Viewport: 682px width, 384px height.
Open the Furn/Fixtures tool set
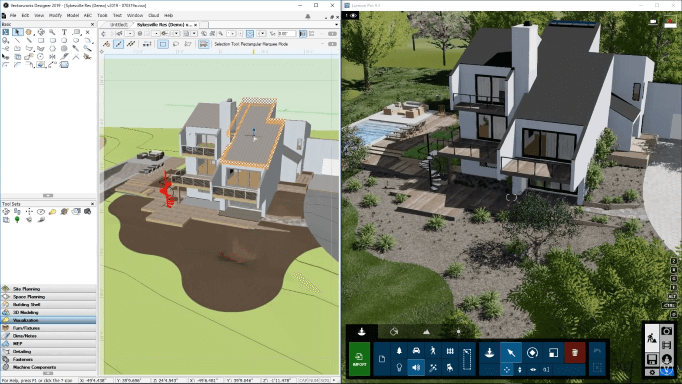coord(48,328)
